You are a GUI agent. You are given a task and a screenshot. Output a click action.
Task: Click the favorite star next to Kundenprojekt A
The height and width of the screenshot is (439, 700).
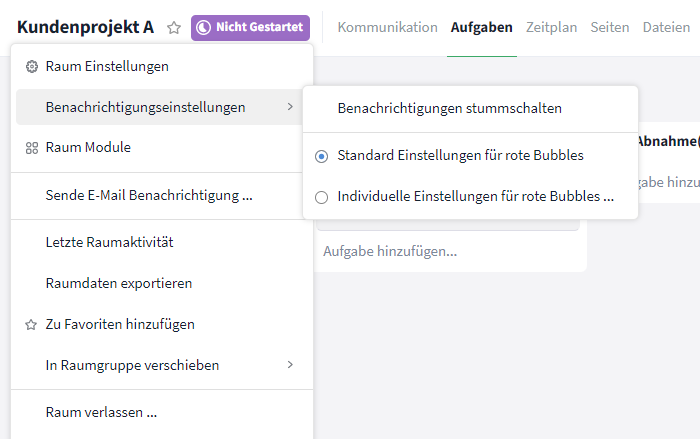174,28
